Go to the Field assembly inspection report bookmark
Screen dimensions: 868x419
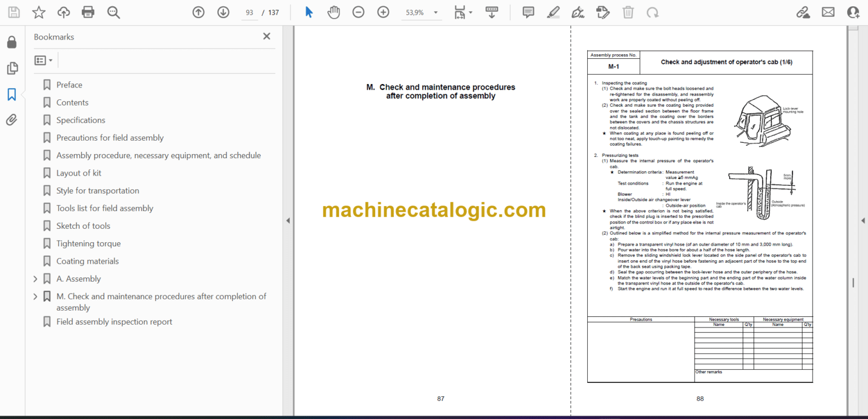(114, 321)
